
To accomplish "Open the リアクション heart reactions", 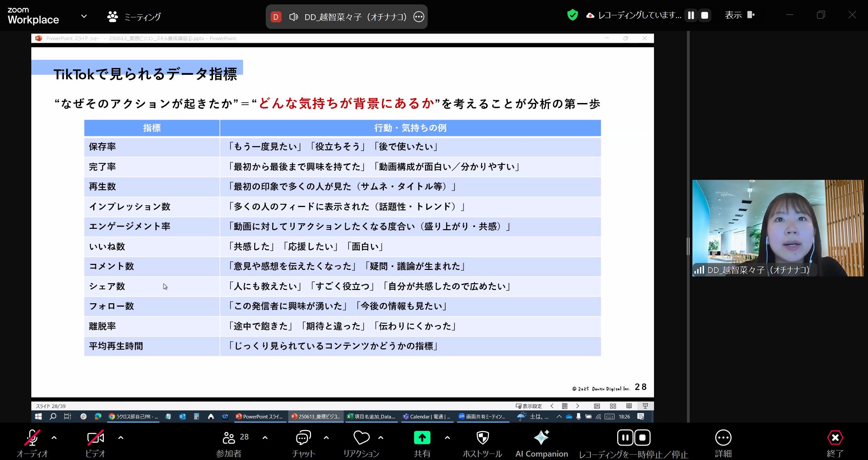I will [361, 438].
